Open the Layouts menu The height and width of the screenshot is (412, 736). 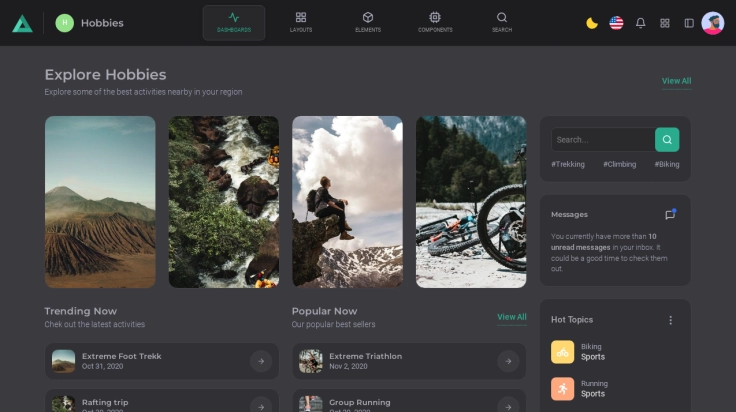coord(301,22)
